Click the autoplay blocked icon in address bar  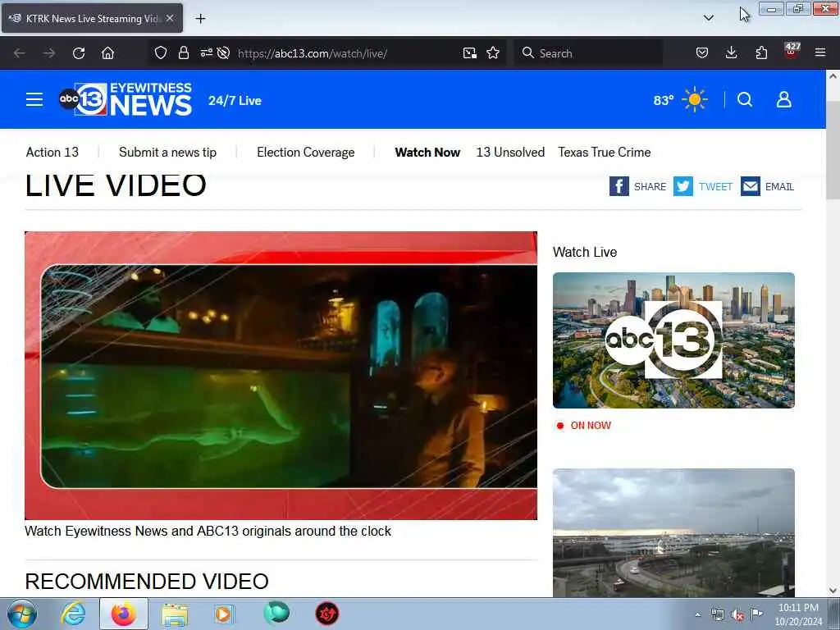point(224,53)
